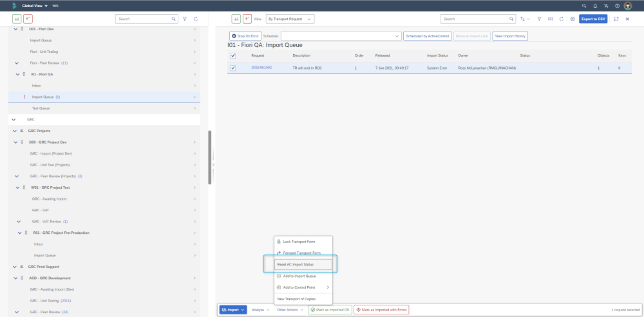This screenshot has height=317, width=644.
Task: Open the Schedule combo box
Action: [x=341, y=36]
